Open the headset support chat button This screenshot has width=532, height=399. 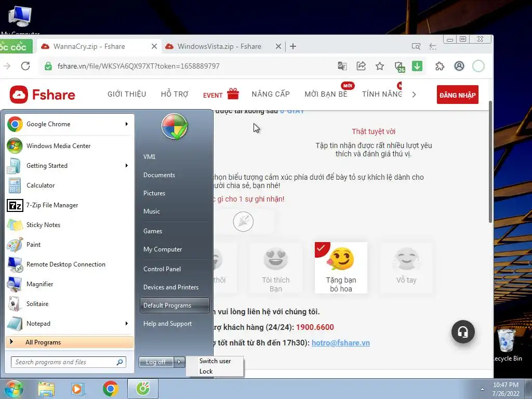463,332
